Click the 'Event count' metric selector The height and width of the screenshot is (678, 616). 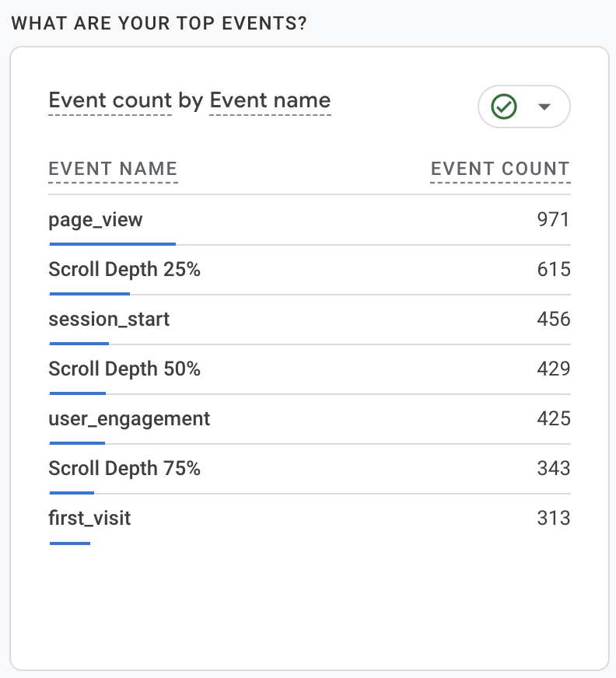point(110,100)
